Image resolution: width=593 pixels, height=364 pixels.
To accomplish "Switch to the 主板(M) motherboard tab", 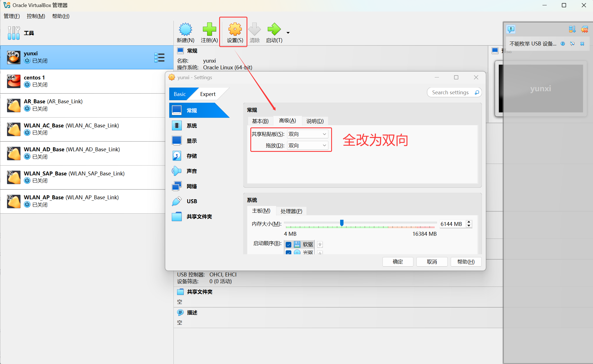I will (261, 211).
